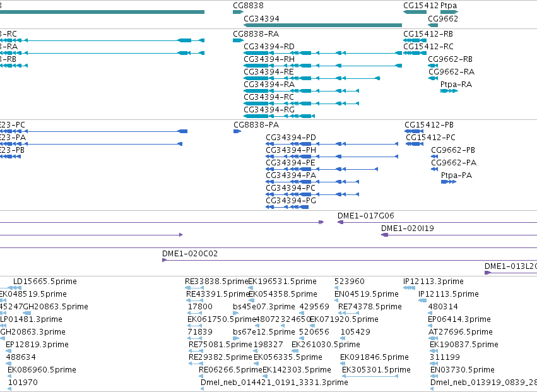Click the CG9662 gene label
The width and height of the screenshot is (537, 392).
pyautogui.click(x=443, y=18)
